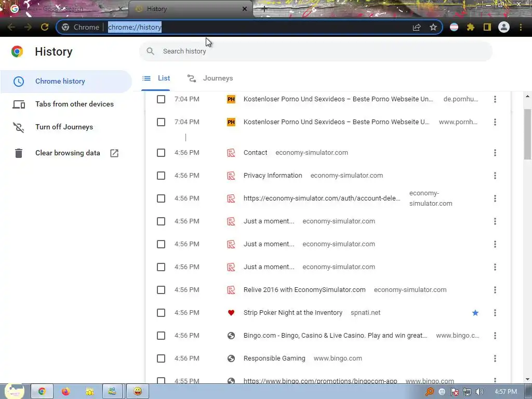Open more actions for Responsible Gaming entry
This screenshot has height=399, width=532.
(x=495, y=358)
